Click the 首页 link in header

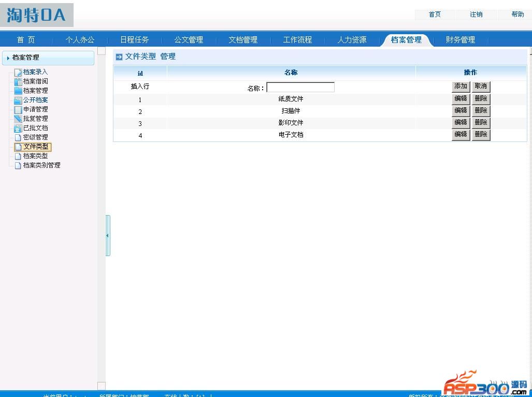click(435, 14)
